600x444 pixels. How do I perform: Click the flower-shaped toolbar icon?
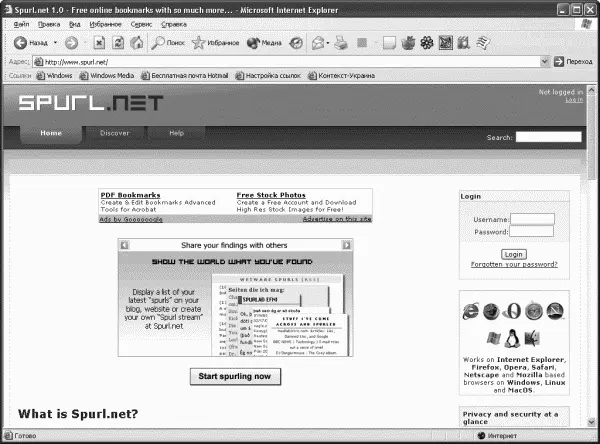click(x=427, y=42)
